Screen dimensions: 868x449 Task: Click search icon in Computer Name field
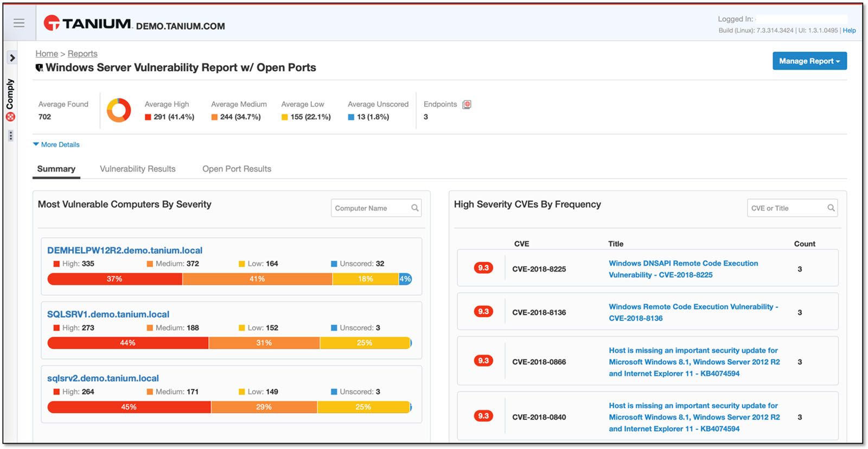tap(415, 208)
